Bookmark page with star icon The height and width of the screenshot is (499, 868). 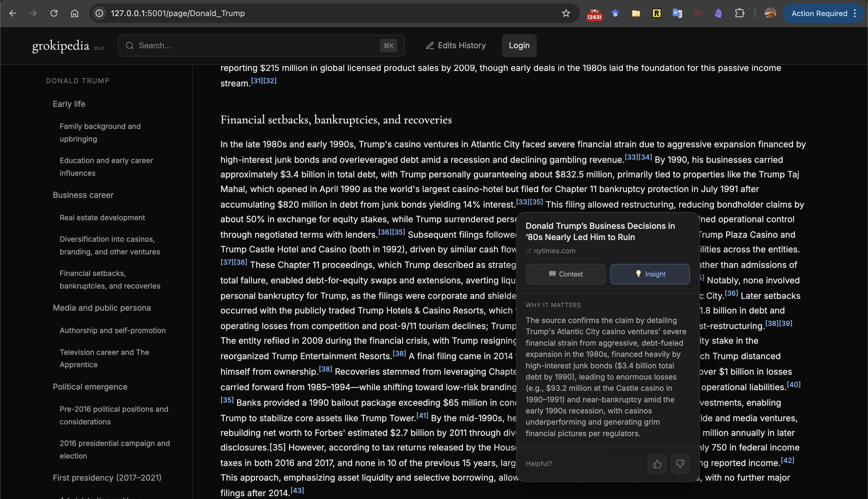(x=565, y=13)
